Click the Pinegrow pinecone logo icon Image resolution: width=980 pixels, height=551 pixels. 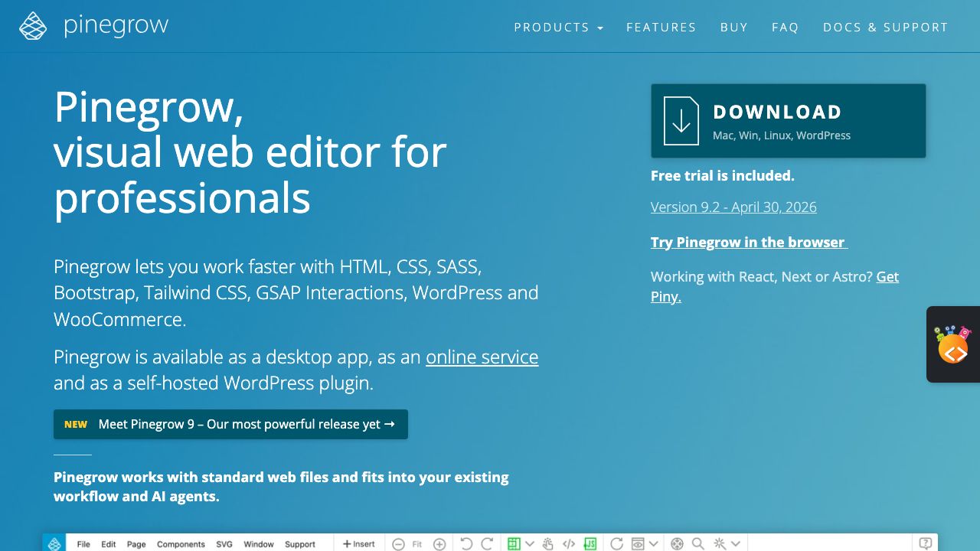(x=33, y=26)
